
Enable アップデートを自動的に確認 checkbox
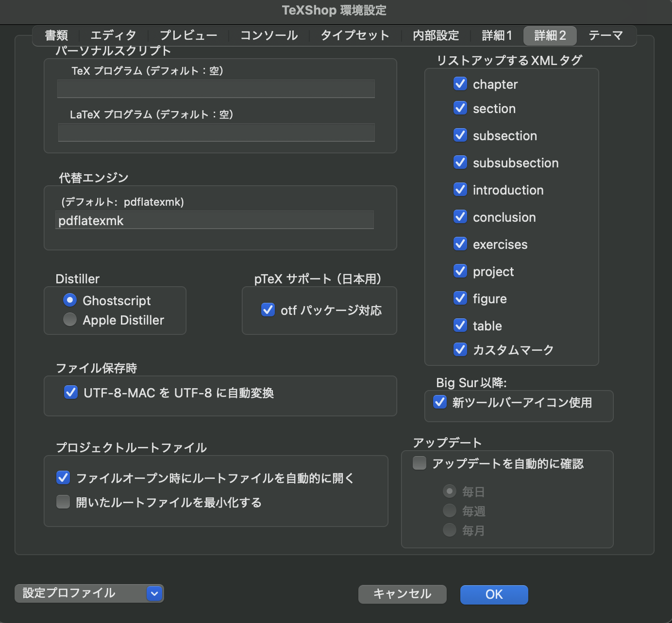pyautogui.click(x=420, y=463)
